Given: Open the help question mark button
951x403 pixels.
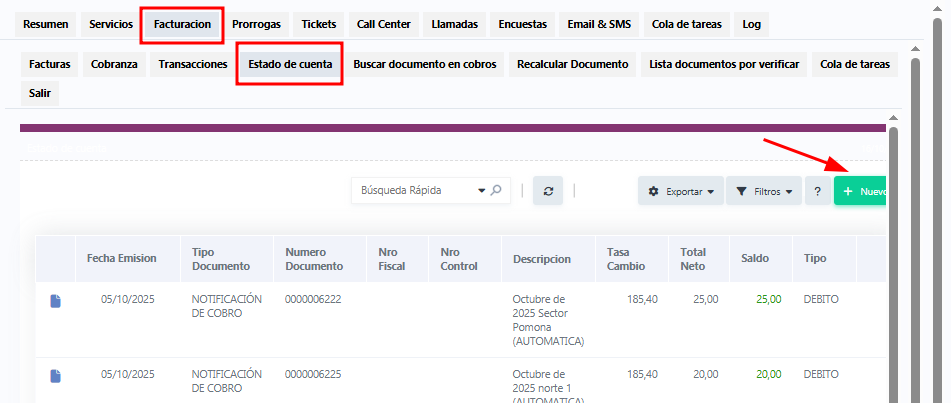Looking at the screenshot, I should [817, 191].
